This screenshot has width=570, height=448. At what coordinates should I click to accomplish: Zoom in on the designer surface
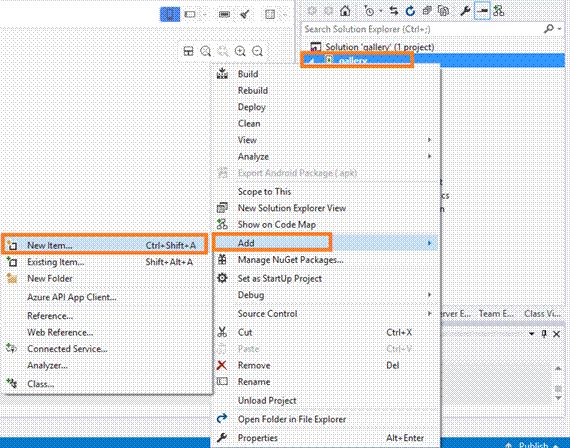(x=240, y=51)
